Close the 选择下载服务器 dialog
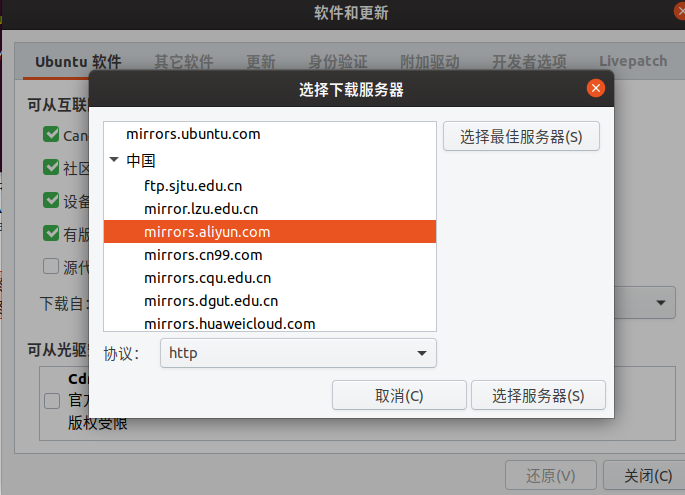 point(595,88)
